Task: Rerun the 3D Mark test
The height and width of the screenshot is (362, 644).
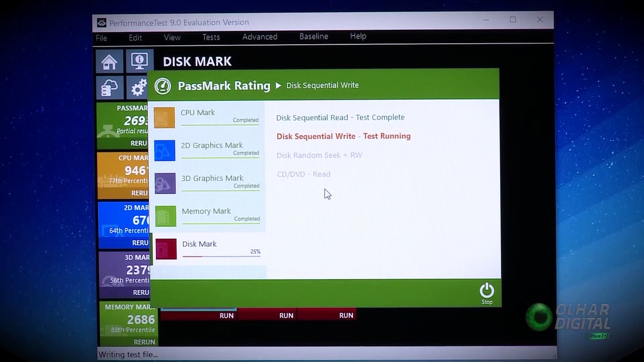Action: (x=141, y=292)
